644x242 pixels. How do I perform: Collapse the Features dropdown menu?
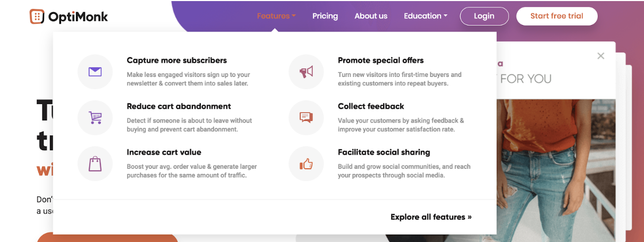pos(276,16)
